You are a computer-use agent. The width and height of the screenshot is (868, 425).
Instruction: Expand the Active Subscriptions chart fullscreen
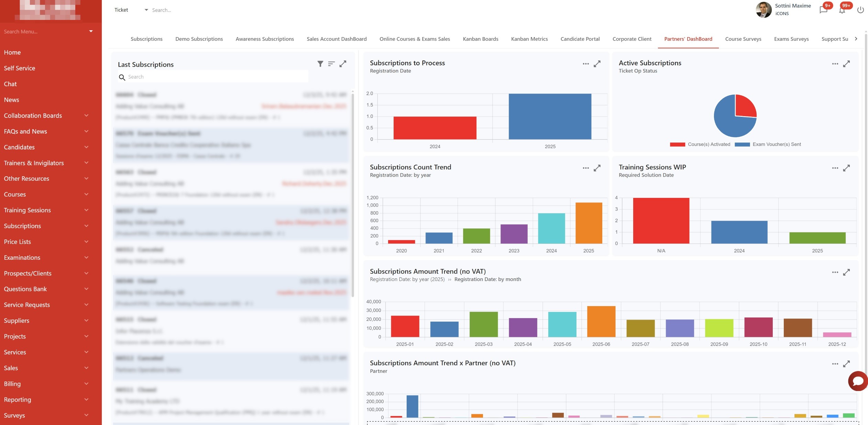[846, 64]
